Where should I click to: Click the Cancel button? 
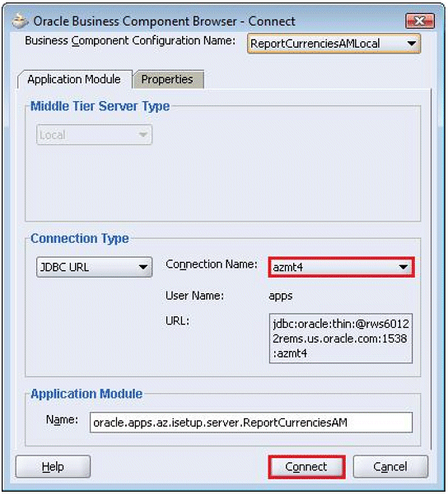coord(390,467)
